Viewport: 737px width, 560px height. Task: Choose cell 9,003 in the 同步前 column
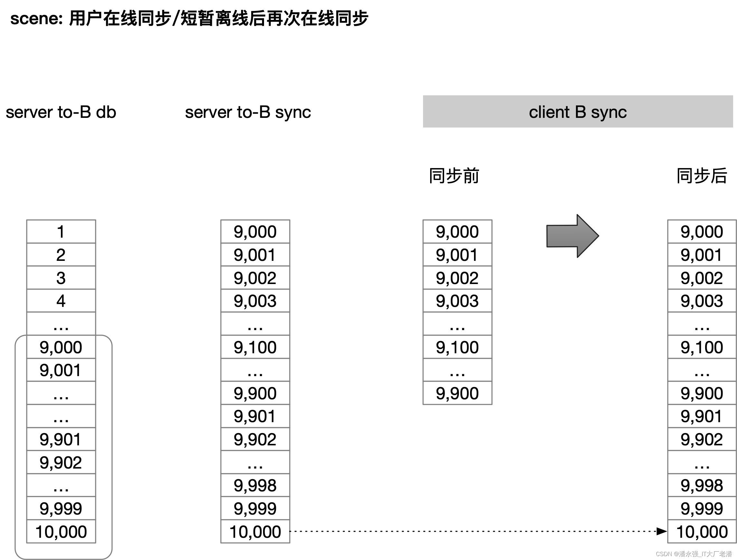point(457,301)
